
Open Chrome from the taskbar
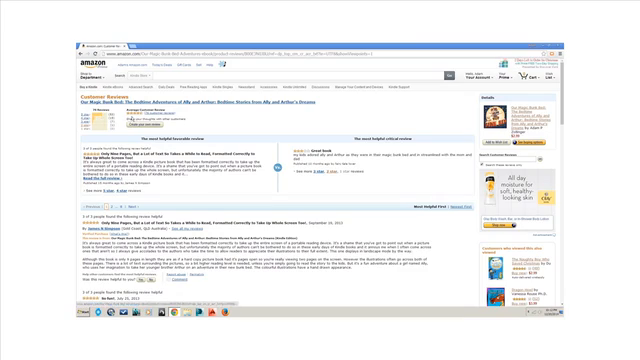coord(174,312)
